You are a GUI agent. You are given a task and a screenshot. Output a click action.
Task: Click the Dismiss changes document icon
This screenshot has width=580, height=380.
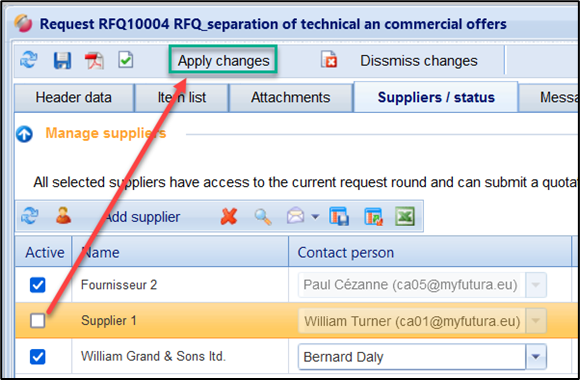point(329,60)
